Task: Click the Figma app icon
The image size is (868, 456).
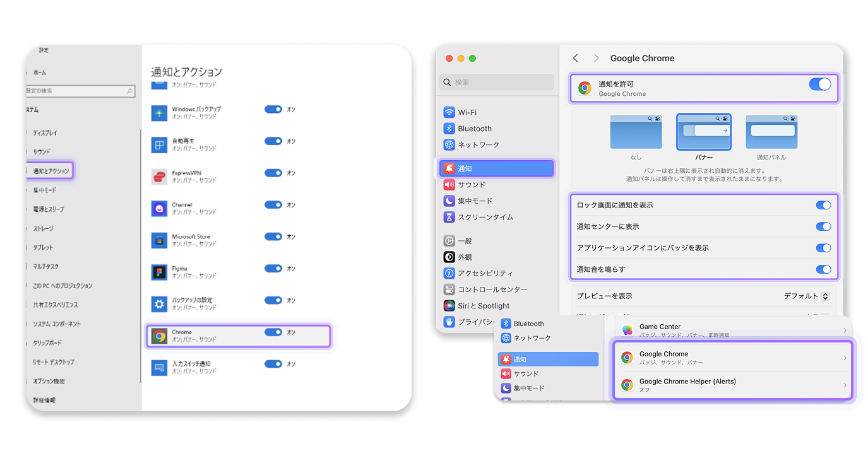Action: [x=159, y=272]
